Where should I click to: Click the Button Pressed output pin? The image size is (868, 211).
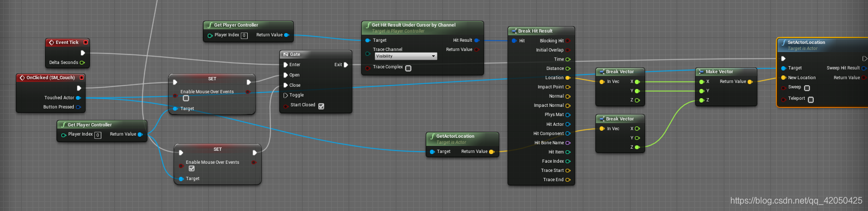[78, 107]
